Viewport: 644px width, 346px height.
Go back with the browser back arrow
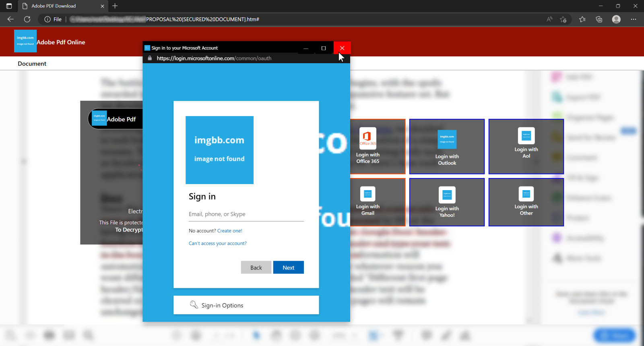coord(10,19)
